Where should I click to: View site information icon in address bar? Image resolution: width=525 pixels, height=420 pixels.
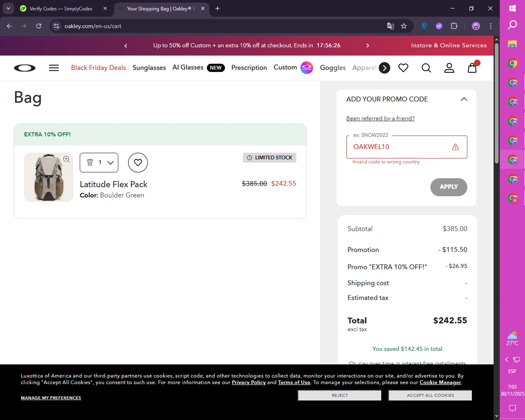coord(56,26)
